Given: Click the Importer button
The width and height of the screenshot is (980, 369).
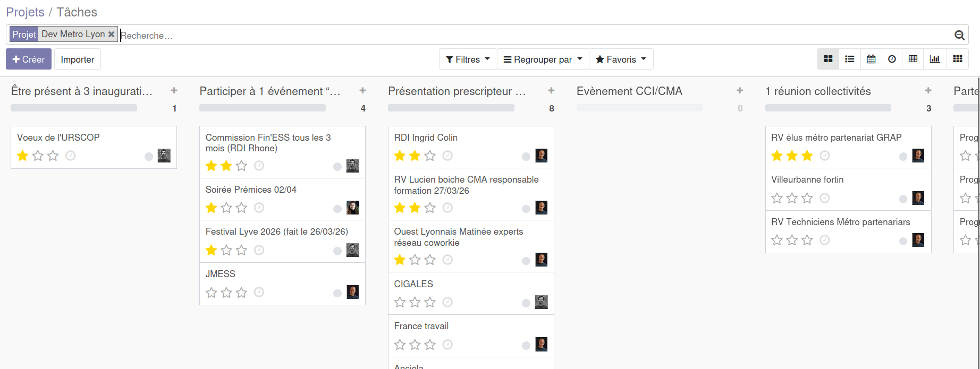Looking at the screenshot, I should pyautogui.click(x=78, y=59).
